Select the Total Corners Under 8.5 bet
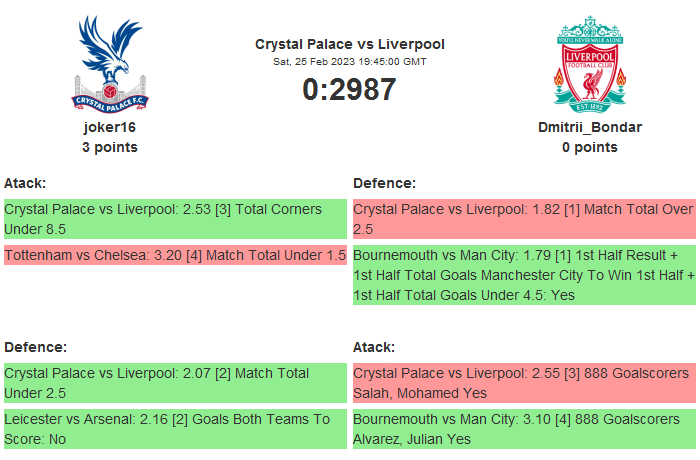This screenshot has width=700, height=460. (x=175, y=219)
